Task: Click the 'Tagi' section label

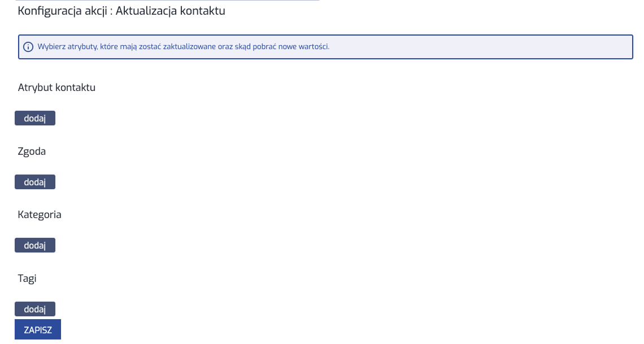Action: [27, 278]
